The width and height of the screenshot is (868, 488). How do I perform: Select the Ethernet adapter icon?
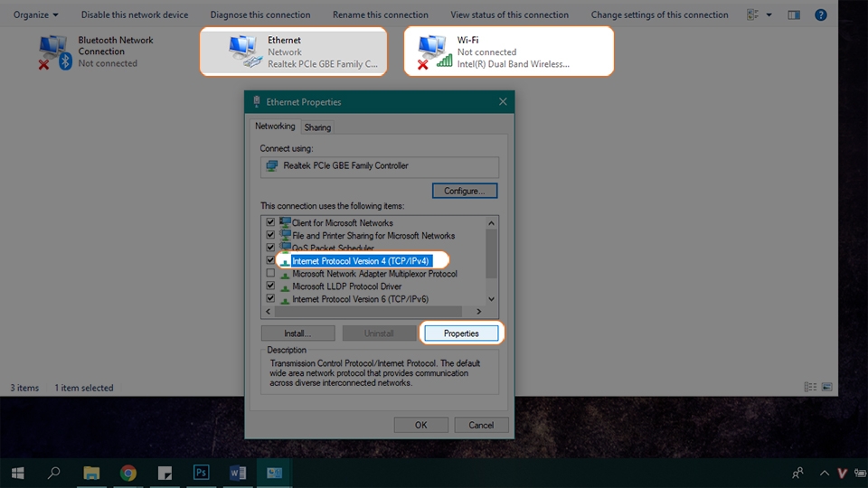click(245, 52)
